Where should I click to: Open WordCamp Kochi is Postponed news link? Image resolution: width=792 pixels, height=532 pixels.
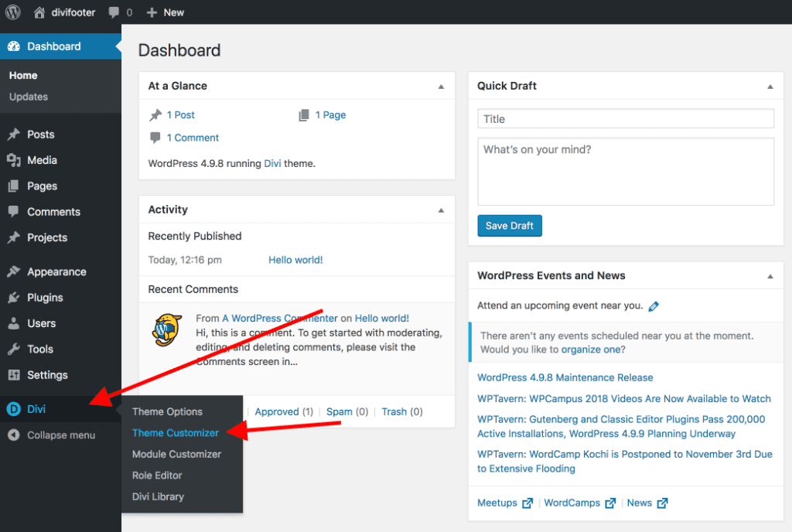tap(625, 462)
